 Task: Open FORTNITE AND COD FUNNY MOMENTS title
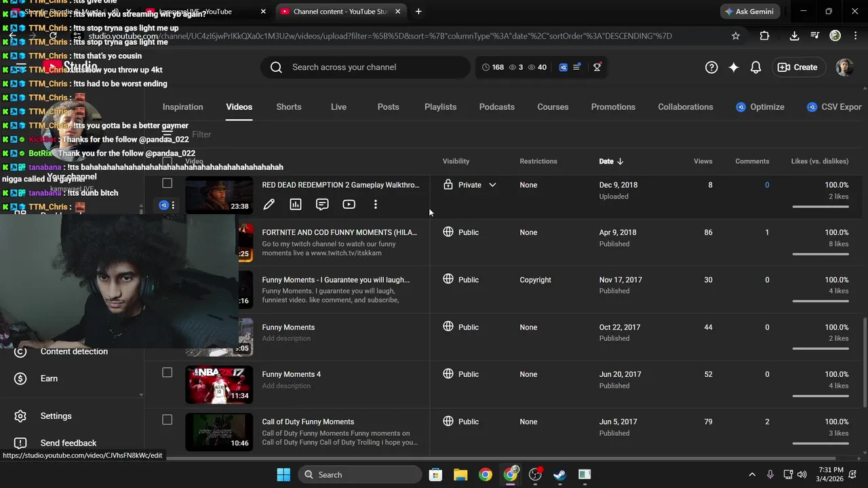click(340, 232)
